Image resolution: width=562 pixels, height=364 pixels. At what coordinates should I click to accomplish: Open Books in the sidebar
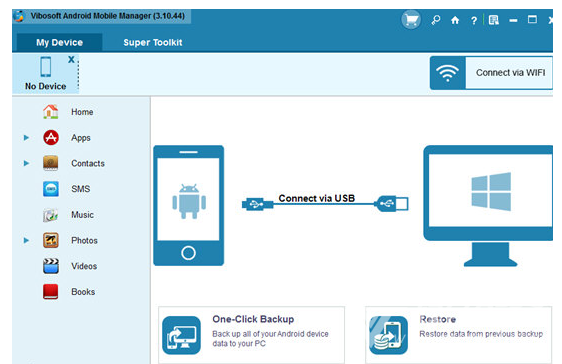click(83, 292)
